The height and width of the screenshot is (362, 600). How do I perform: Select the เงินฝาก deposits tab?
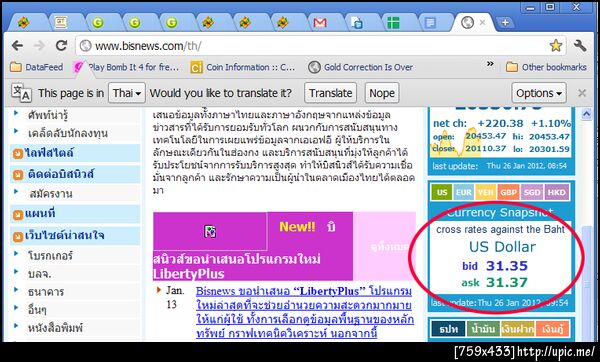coord(517,329)
